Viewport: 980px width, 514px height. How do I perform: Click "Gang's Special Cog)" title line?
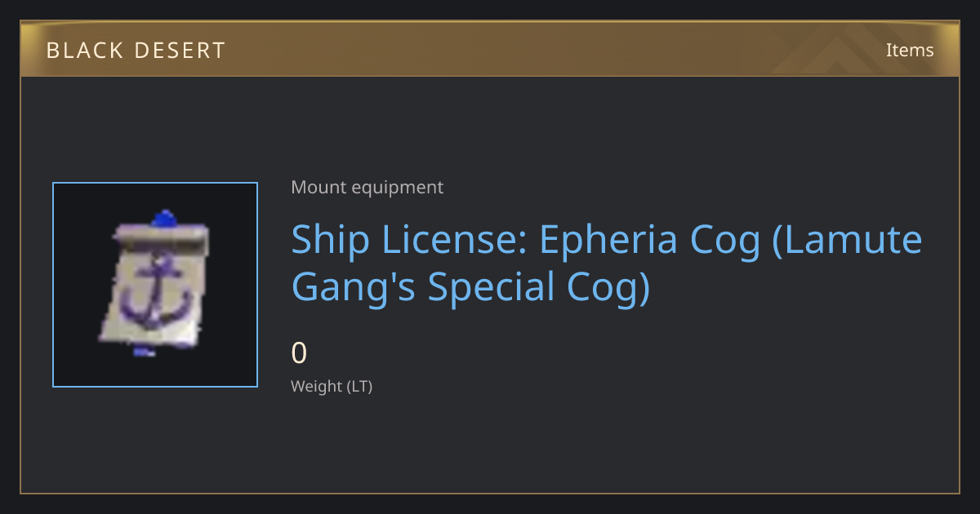tap(471, 288)
